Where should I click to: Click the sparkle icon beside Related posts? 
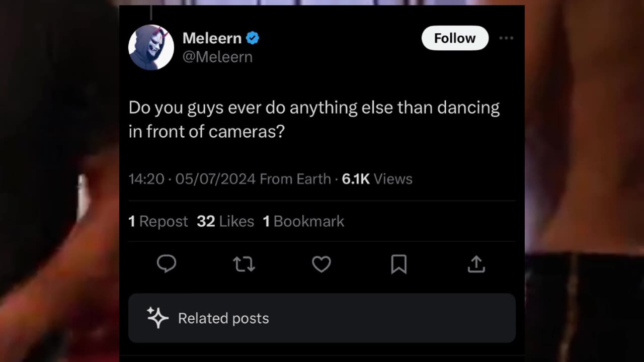[157, 318]
